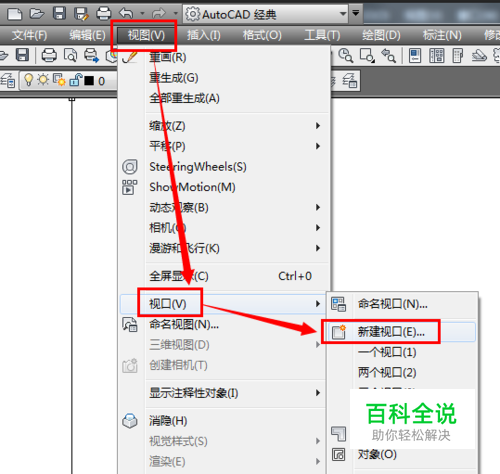Toggle layer 0 on/off with the lightbulb
The height and width of the screenshot is (474, 500).
tap(29, 80)
